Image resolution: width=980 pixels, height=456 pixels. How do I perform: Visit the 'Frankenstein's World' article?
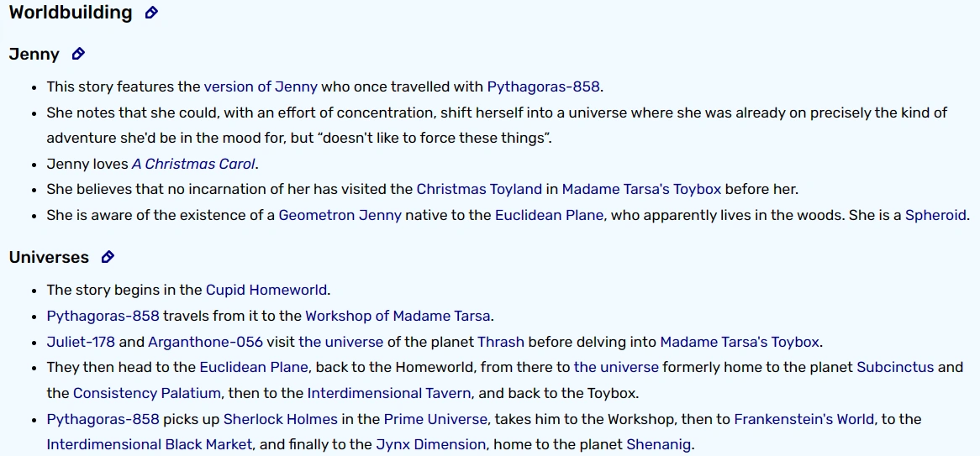803,418
